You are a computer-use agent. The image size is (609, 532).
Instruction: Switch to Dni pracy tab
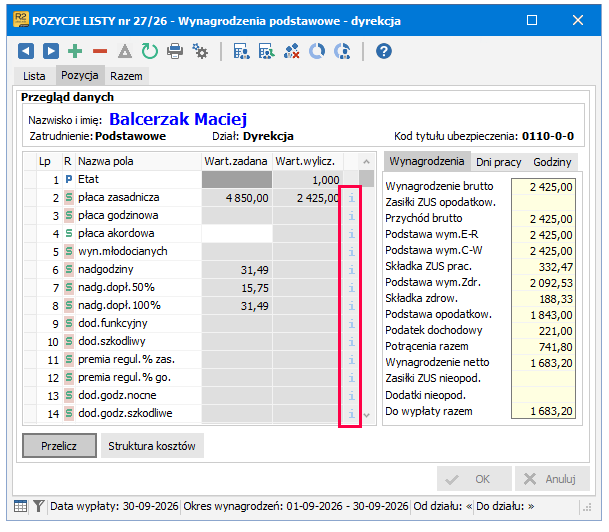498,162
